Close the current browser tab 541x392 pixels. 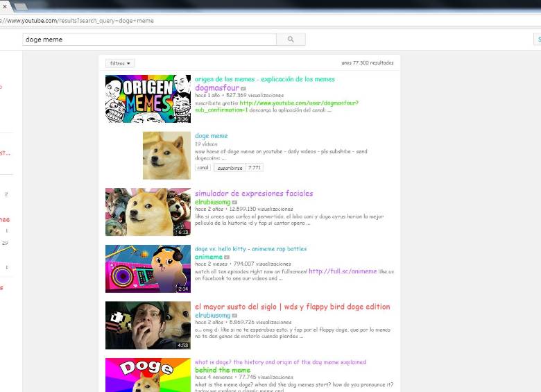click(4, 6)
